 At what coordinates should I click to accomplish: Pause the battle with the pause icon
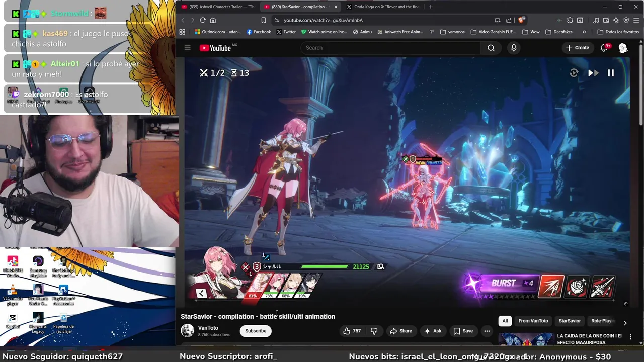[x=610, y=73]
